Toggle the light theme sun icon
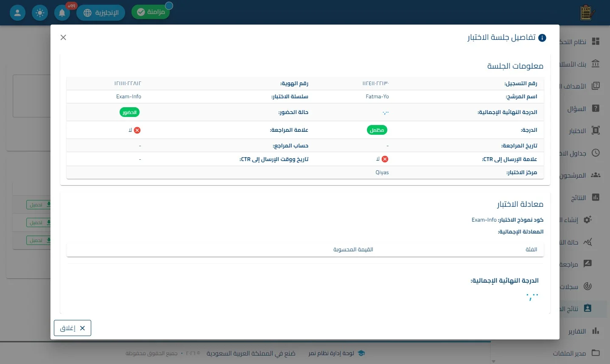The width and height of the screenshot is (610, 364). pos(40,13)
